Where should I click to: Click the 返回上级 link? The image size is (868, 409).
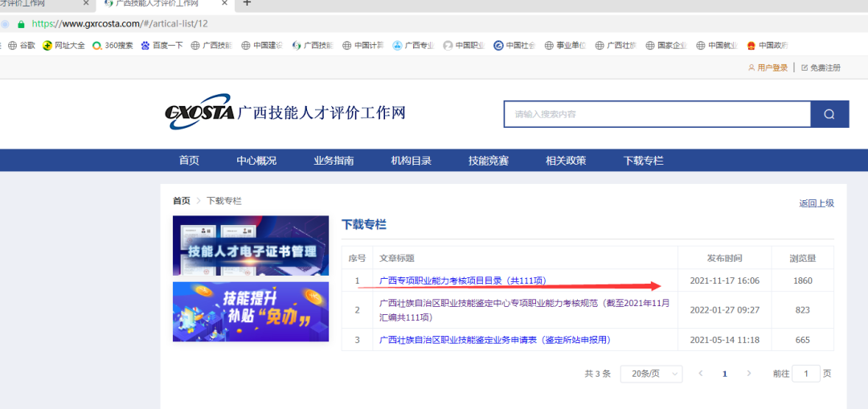[817, 203]
